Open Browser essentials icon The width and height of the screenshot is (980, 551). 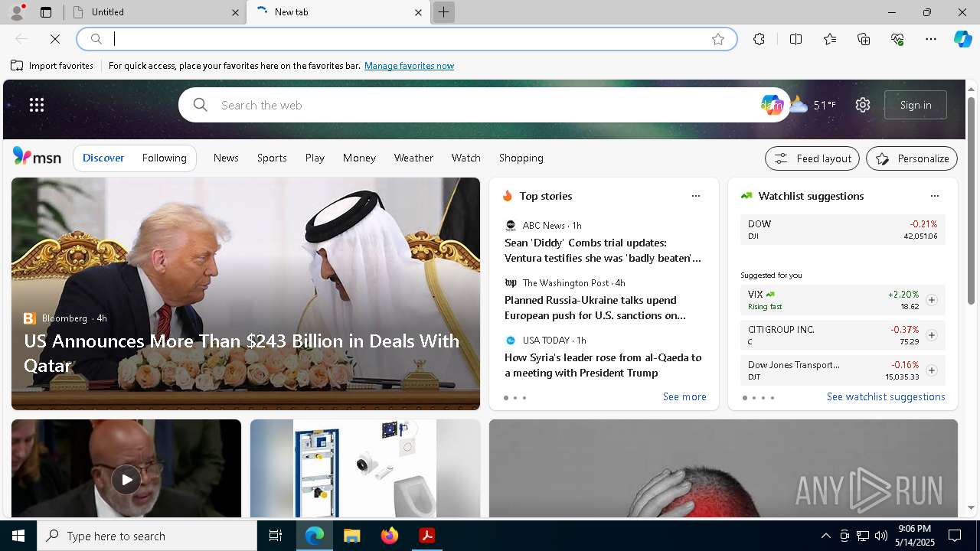897,39
